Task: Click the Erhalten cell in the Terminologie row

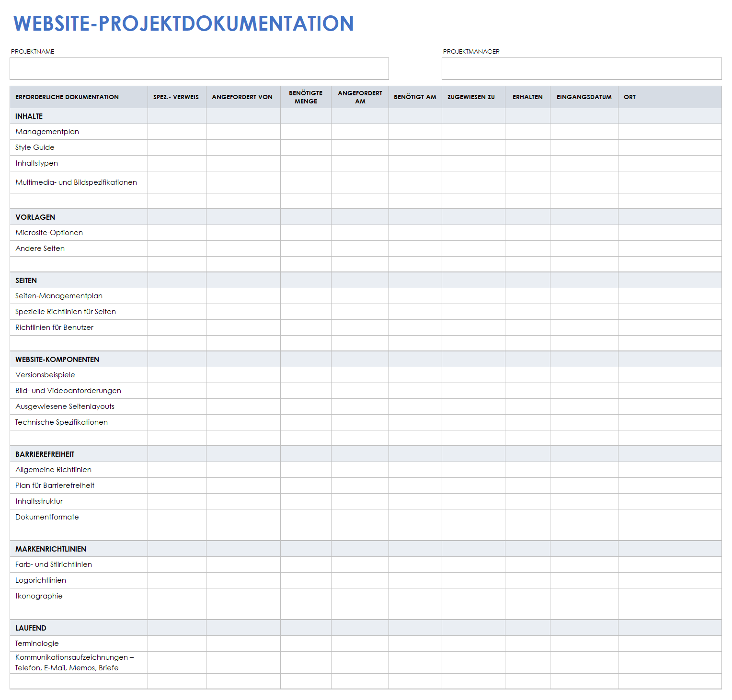Action: (x=527, y=644)
